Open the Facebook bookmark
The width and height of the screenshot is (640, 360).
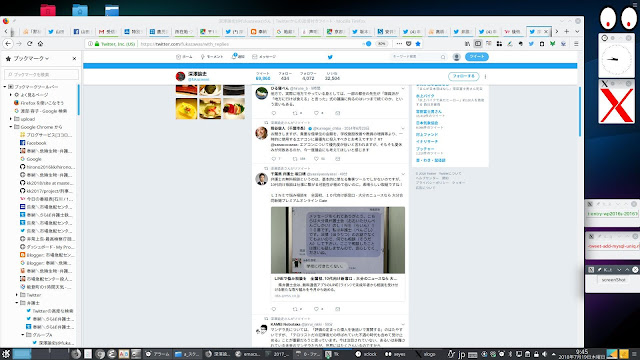point(36,143)
